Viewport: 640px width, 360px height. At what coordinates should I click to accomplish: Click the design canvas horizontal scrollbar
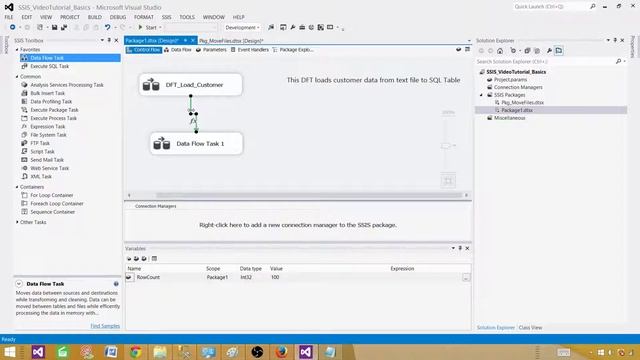coord(309,195)
